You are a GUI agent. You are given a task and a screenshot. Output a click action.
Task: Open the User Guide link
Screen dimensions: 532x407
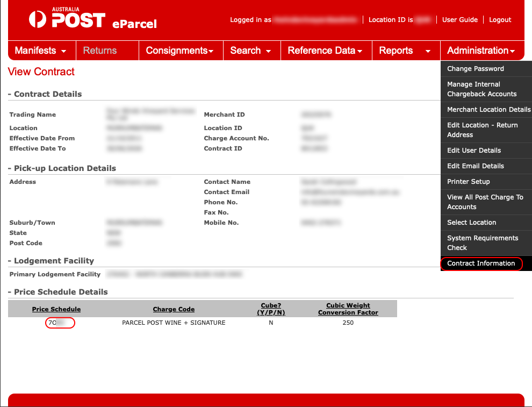(x=460, y=20)
